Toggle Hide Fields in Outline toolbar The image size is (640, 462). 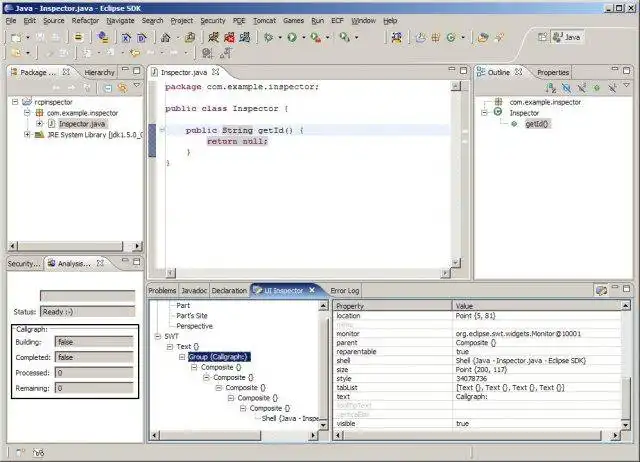pos(566,87)
